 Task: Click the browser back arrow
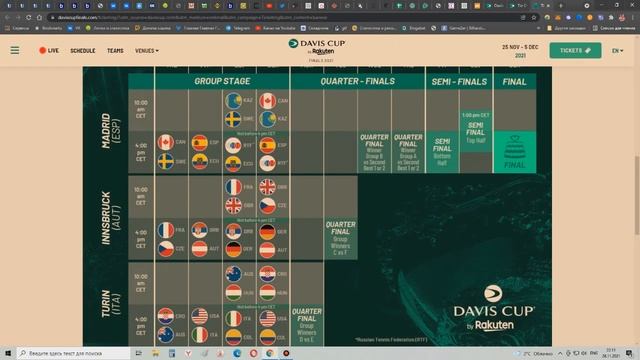pyautogui.click(x=7, y=18)
